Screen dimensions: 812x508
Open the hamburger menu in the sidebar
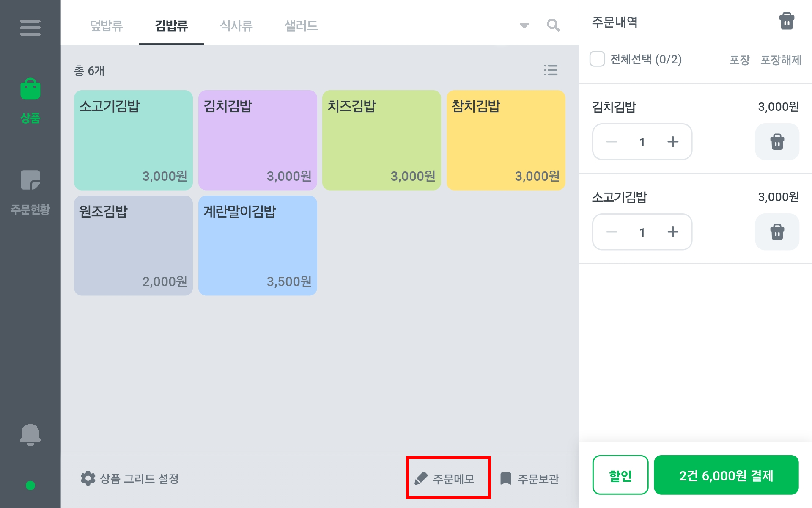30,28
